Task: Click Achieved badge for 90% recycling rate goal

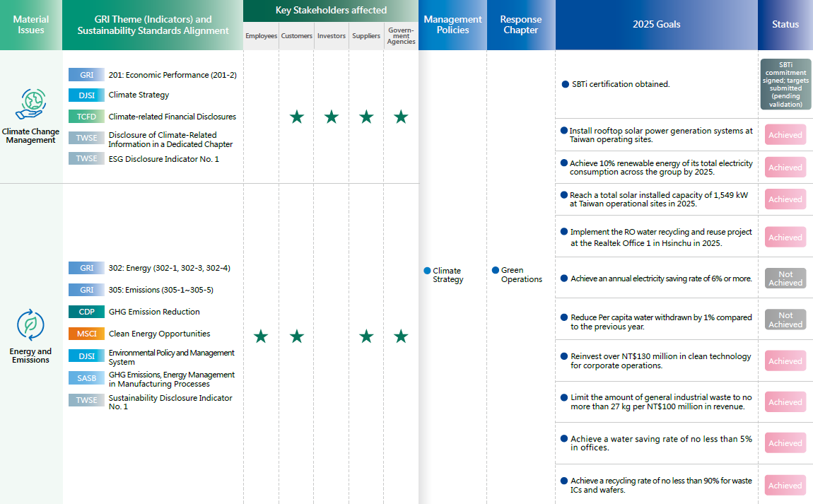Action: click(x=785, y=486)
